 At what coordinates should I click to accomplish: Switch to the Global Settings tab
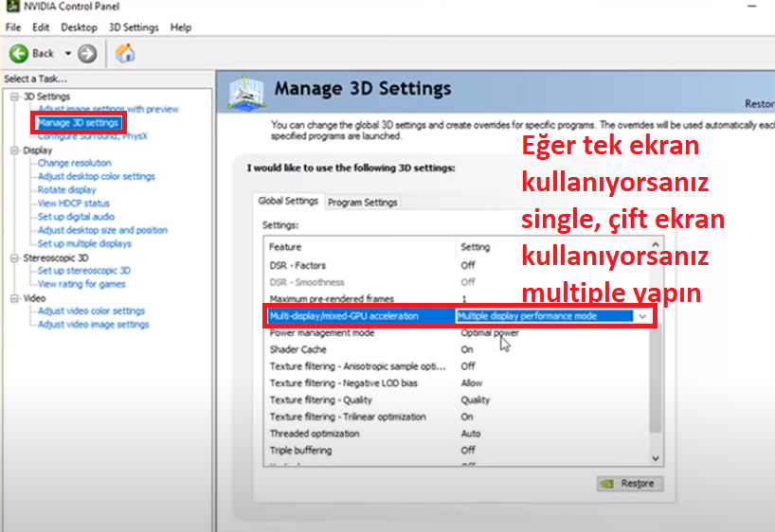[288, 201]
